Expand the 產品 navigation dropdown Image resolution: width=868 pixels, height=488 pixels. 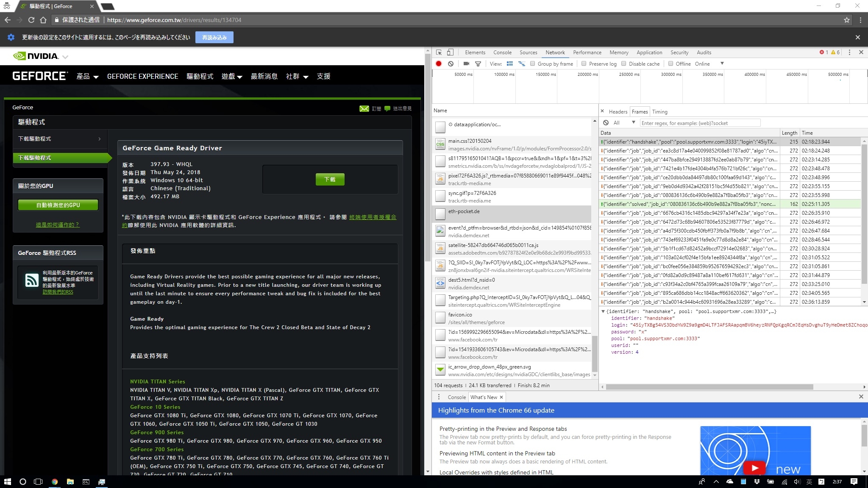[87, 76]
